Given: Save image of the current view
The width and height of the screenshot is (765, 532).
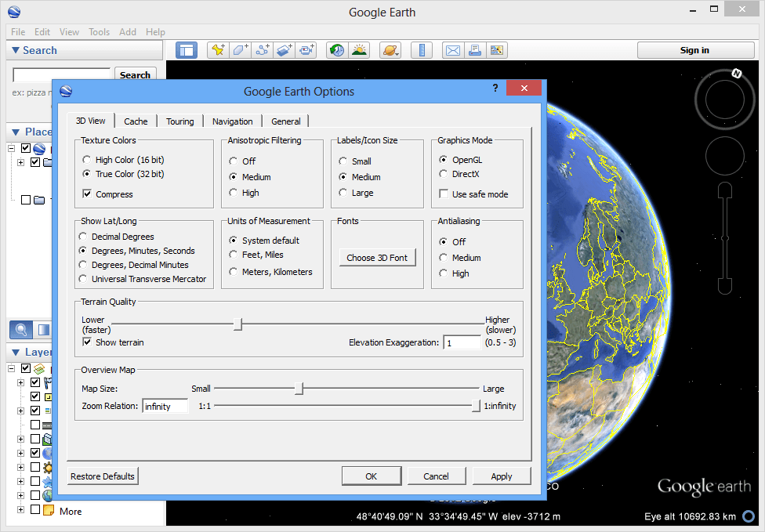Looking at the screenshot, I should point(497,50).
